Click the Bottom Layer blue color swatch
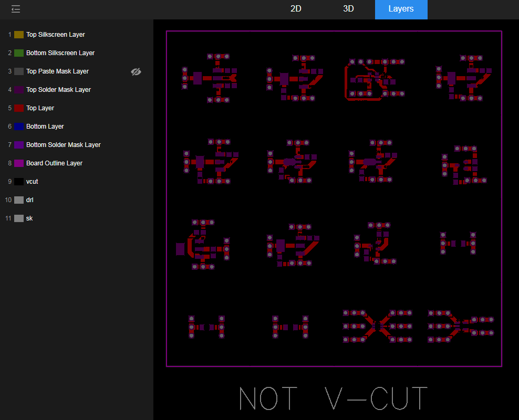 [19, 127]
